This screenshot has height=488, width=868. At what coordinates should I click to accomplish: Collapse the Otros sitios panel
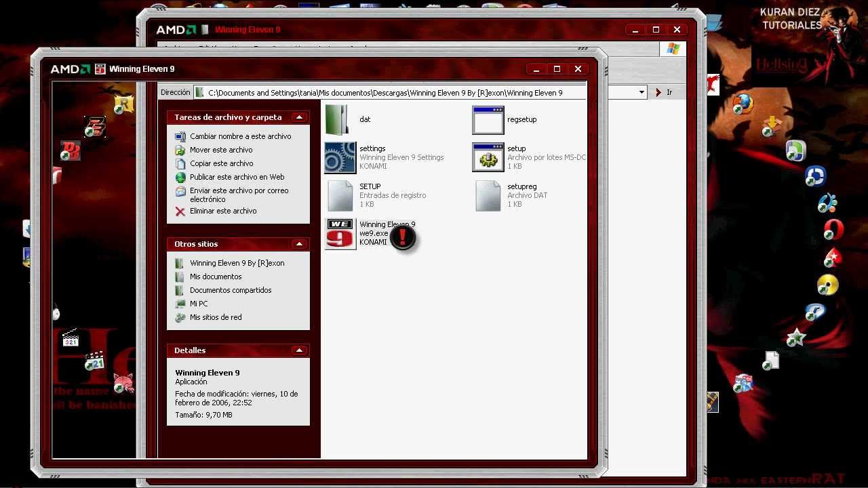(x=299, y=244)
